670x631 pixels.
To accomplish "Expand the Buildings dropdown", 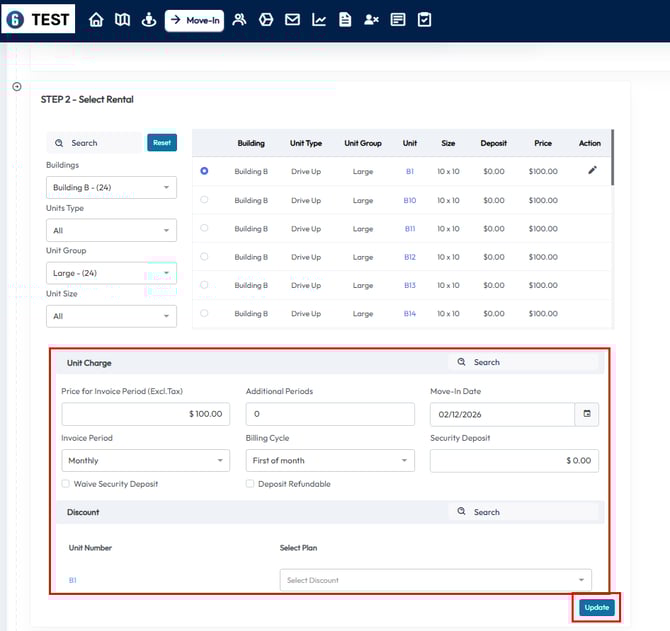I will (111, 188).
